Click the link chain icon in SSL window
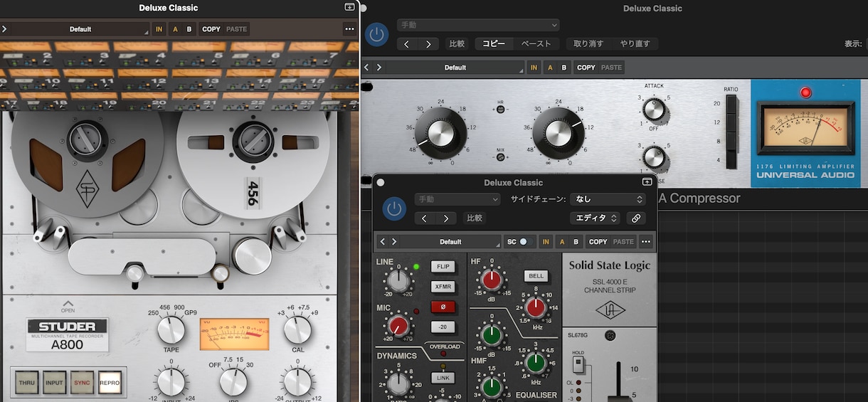Viewport: 868px width, 402px height. (x=636, y=218)
